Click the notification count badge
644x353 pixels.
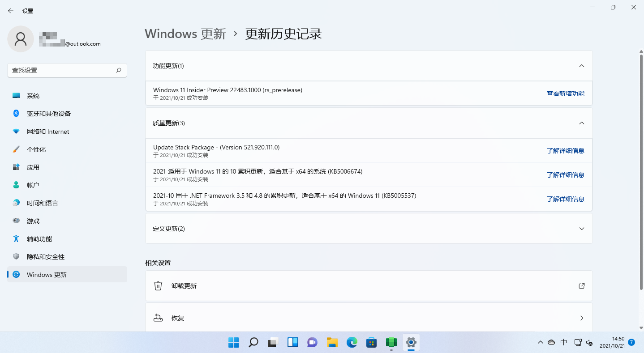(631, 343)
